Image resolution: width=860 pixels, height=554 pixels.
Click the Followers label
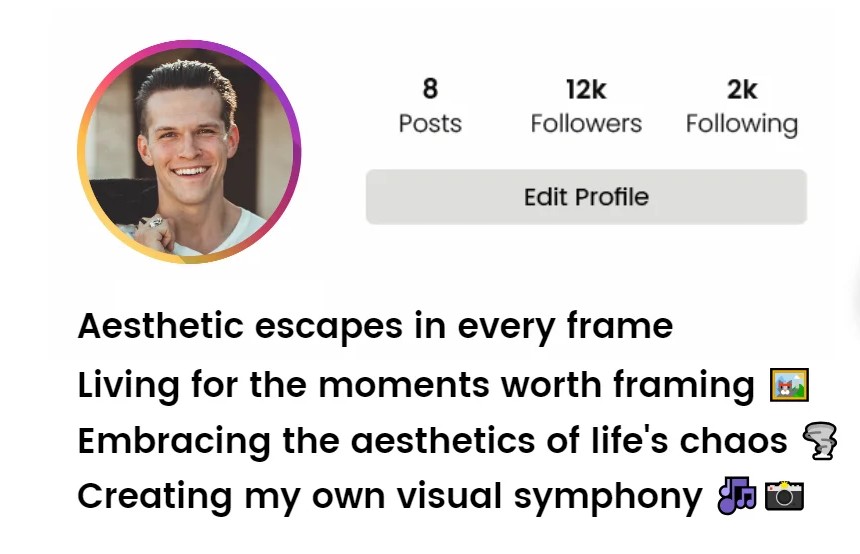[x=586, y=123]
